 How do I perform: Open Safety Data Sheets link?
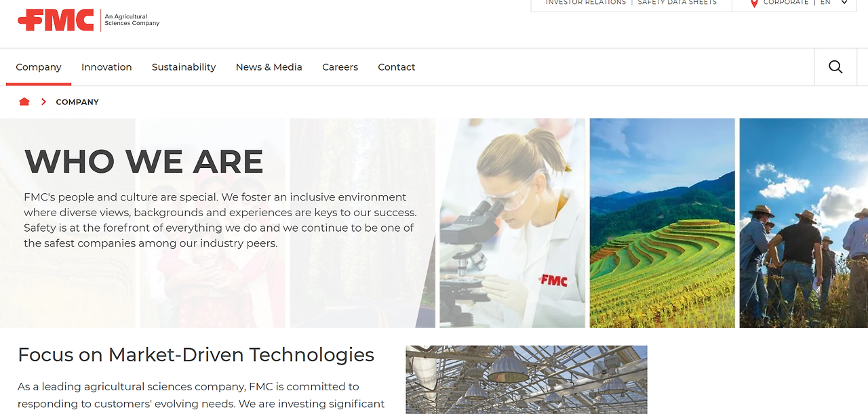coord(677,3)
